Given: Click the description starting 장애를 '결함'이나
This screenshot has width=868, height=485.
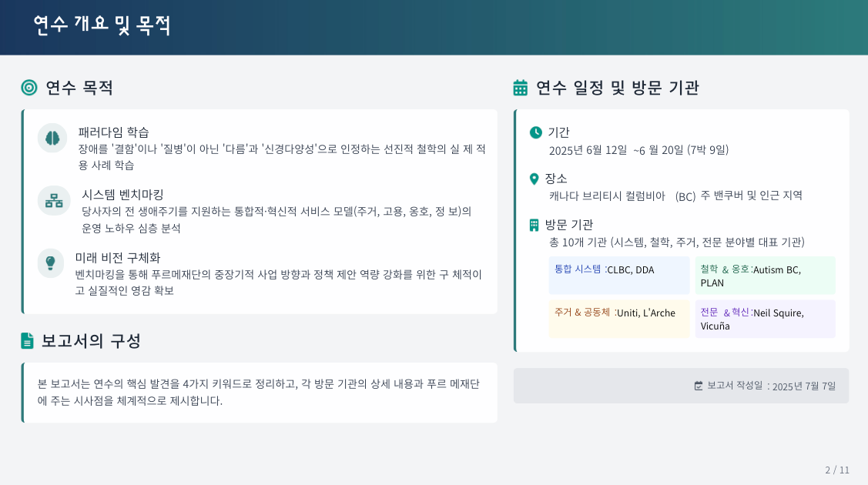Looking at the screenshot, I should tap(282, 157).
